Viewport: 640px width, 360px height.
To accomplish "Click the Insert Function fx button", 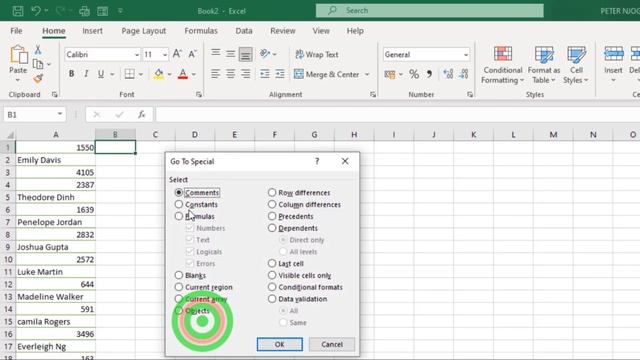I will [142, 115].
